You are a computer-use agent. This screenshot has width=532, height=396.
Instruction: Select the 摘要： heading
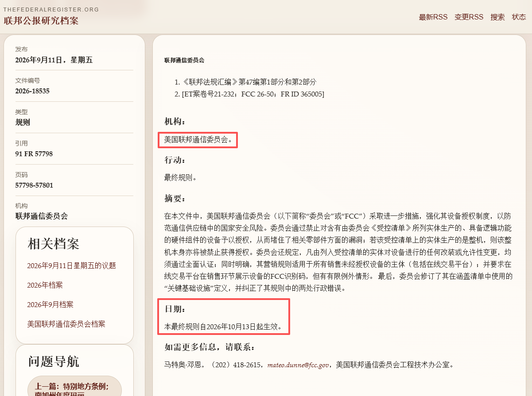(x=175, y=198)
